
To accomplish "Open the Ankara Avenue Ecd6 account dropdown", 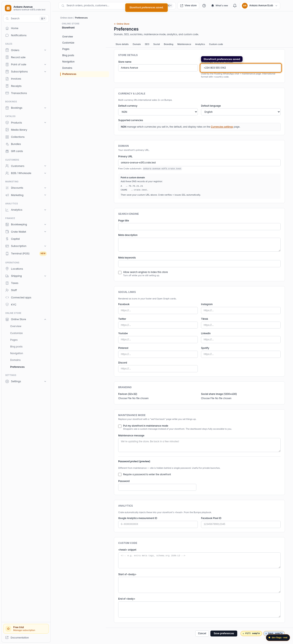I will coord(260,5).
